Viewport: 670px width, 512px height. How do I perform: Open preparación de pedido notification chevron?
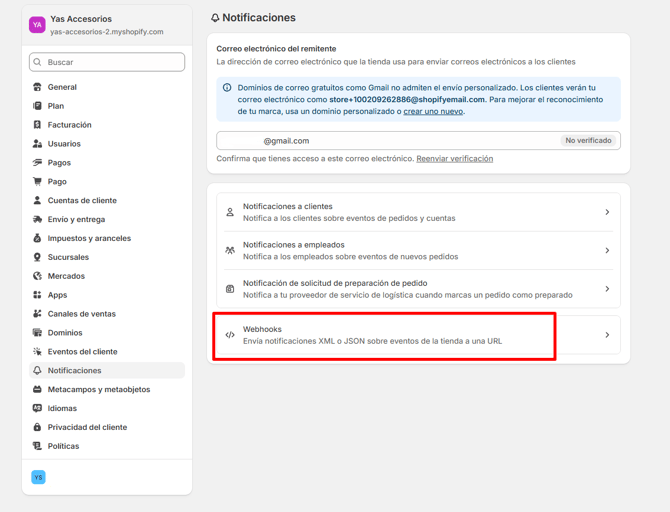[607, 289]
